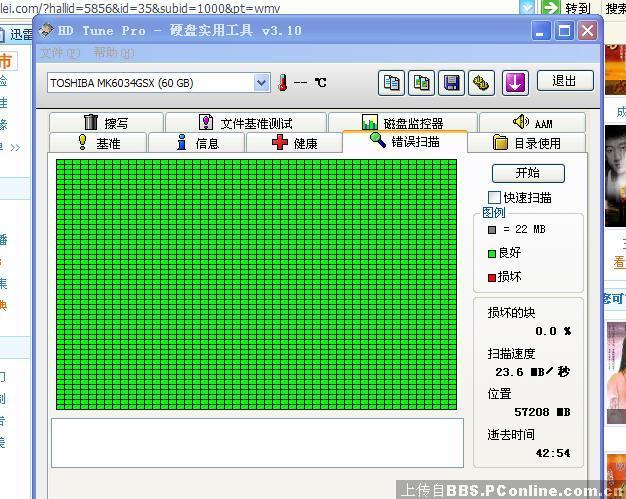Switch to the 文件基准测试 tab
The width and height of the screenshot is (626, 499).
246,123
